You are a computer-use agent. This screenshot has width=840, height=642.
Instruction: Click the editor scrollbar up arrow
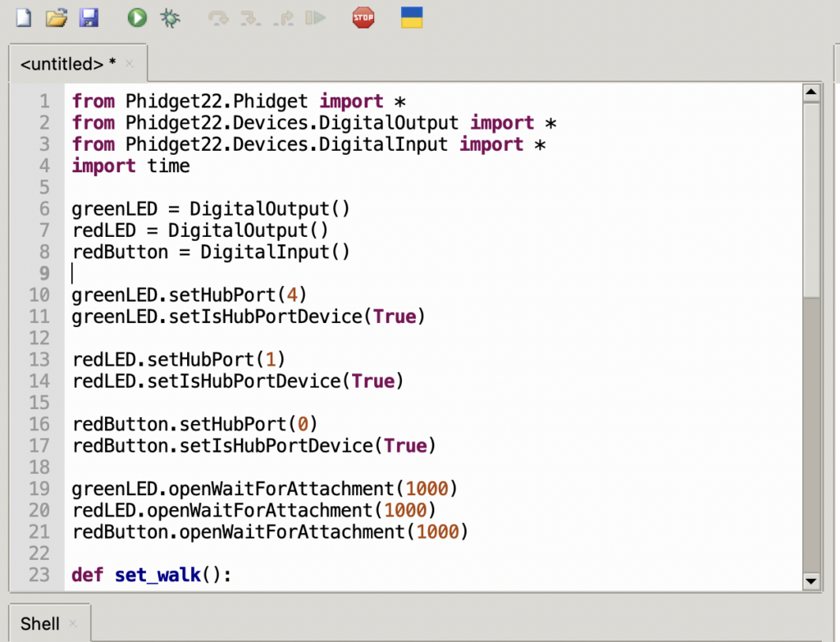pyautogui.click(x=811, y=92)
